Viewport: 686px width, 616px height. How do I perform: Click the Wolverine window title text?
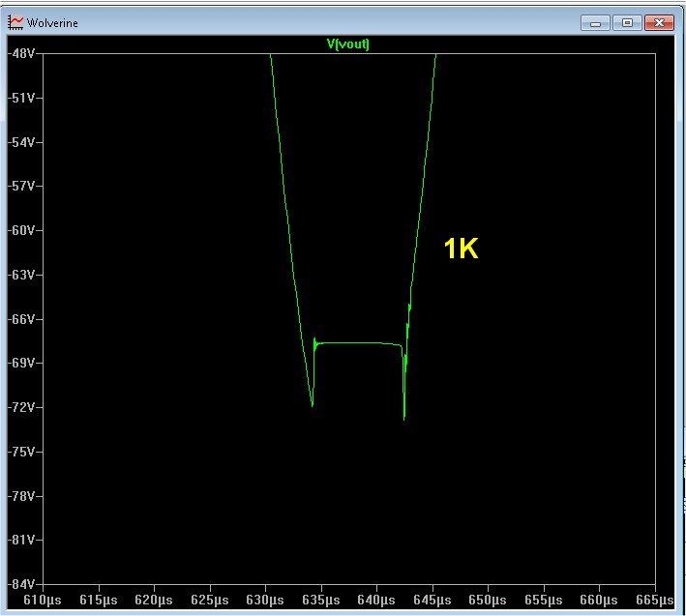click(x=52, y=23)
